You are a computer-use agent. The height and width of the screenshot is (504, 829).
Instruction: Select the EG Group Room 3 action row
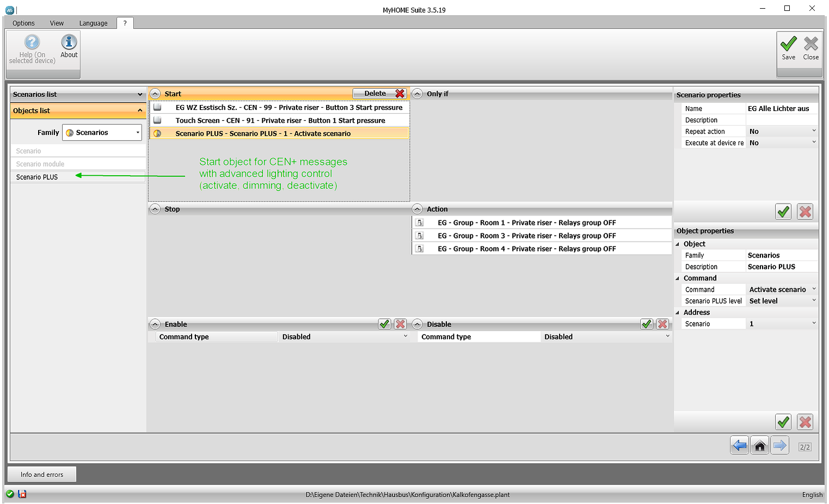coord(542,236)
